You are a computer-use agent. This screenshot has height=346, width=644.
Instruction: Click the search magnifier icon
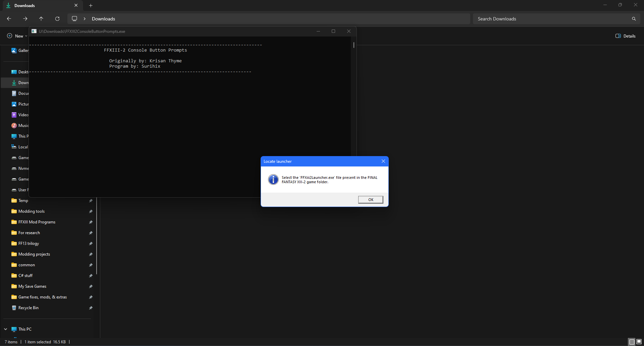coord(634,19)
